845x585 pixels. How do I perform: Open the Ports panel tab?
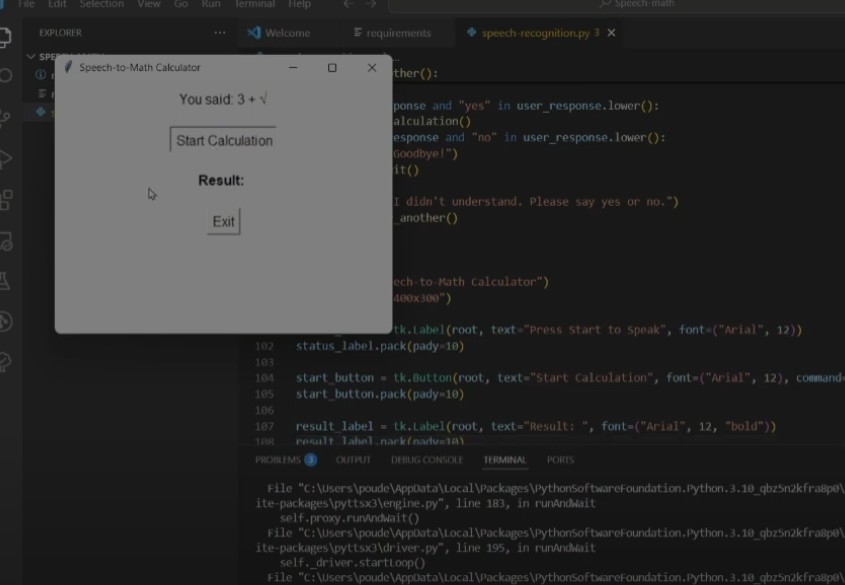coord(560,460)
